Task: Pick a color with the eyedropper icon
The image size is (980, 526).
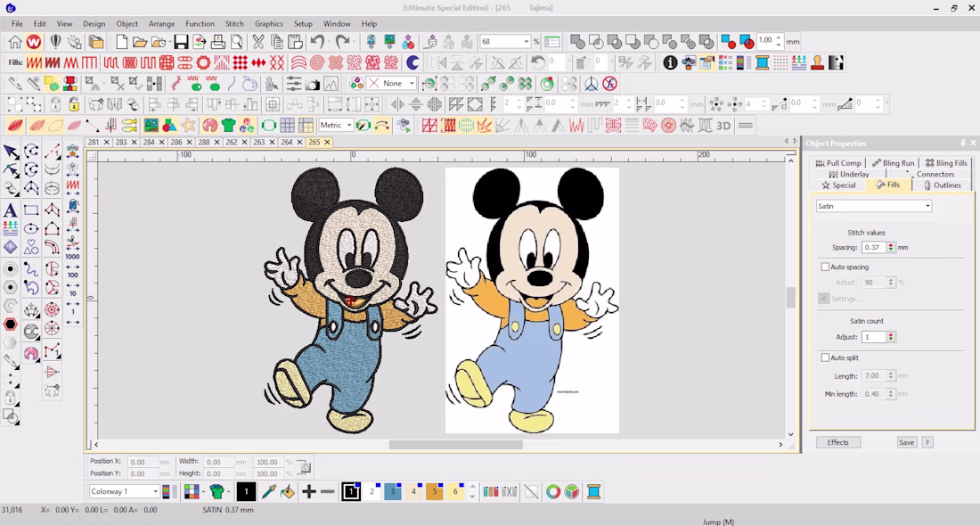Action: 269,491
